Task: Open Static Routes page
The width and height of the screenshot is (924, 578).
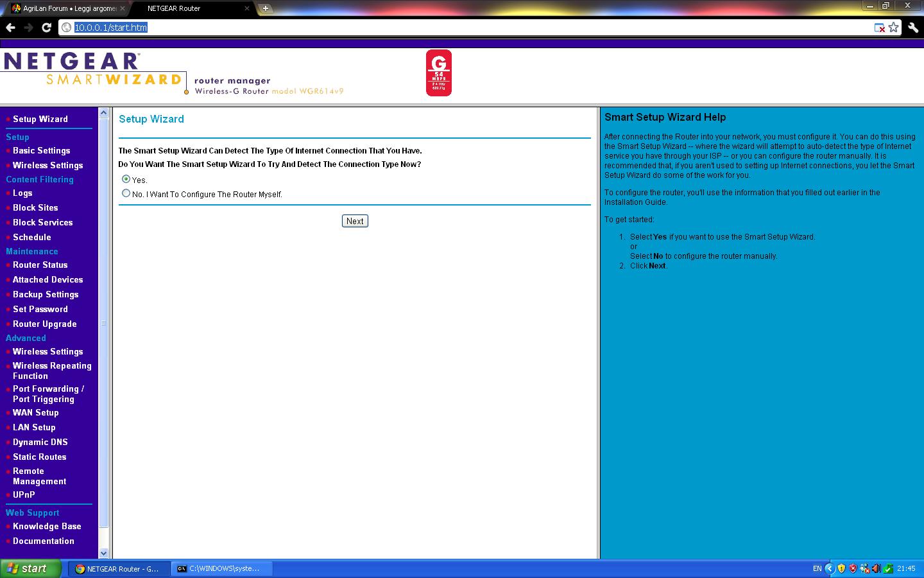Action: pos(39,457)
